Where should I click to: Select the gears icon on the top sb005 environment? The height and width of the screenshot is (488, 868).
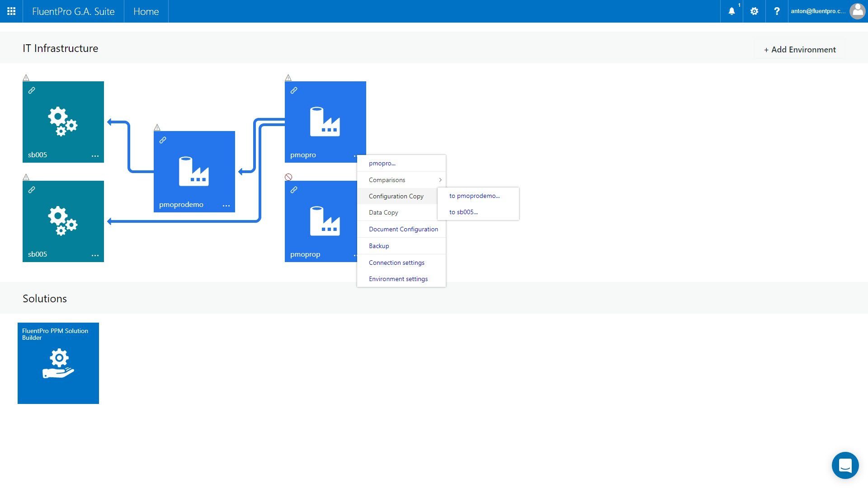(x=63, y=121)
